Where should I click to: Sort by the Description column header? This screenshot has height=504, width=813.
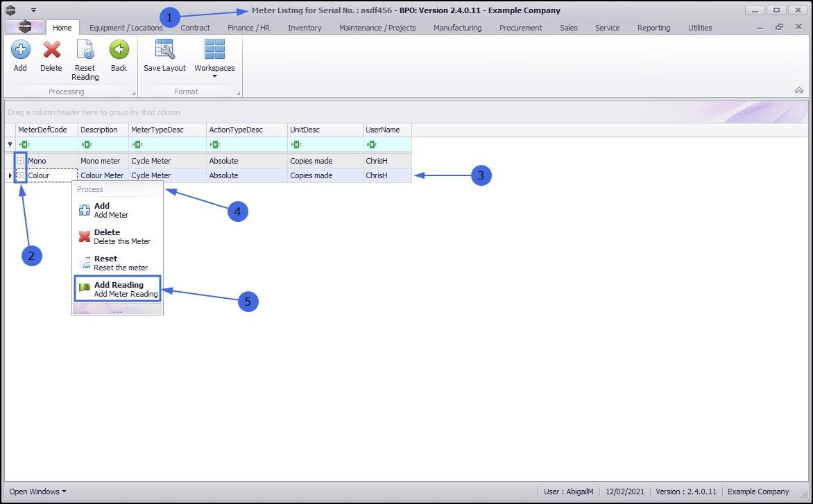coord(103,130)
